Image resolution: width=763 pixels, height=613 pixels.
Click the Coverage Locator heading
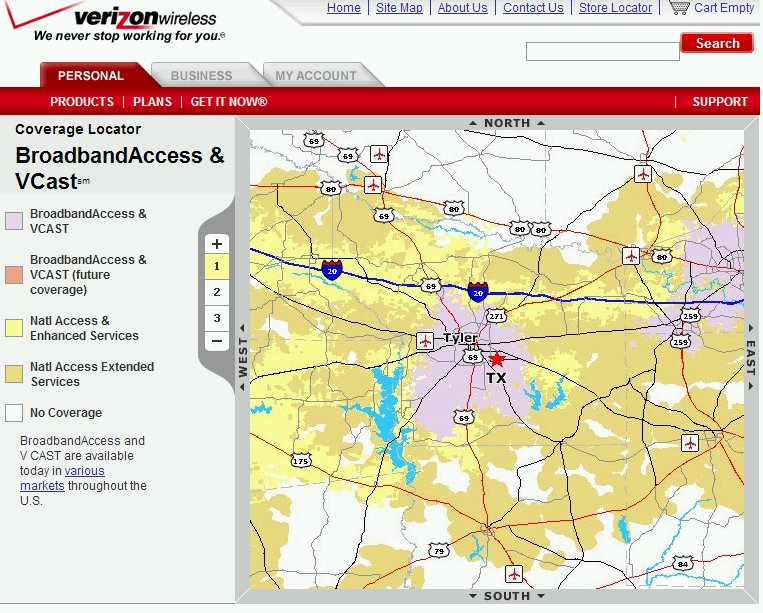[78, 129]
